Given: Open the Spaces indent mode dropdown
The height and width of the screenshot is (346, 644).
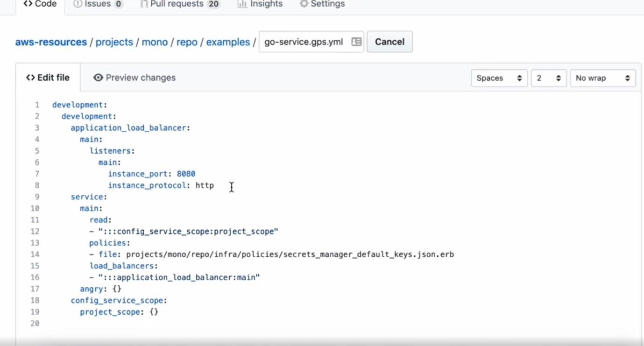Looking at the screenshot, I should (x=499, y=78).
